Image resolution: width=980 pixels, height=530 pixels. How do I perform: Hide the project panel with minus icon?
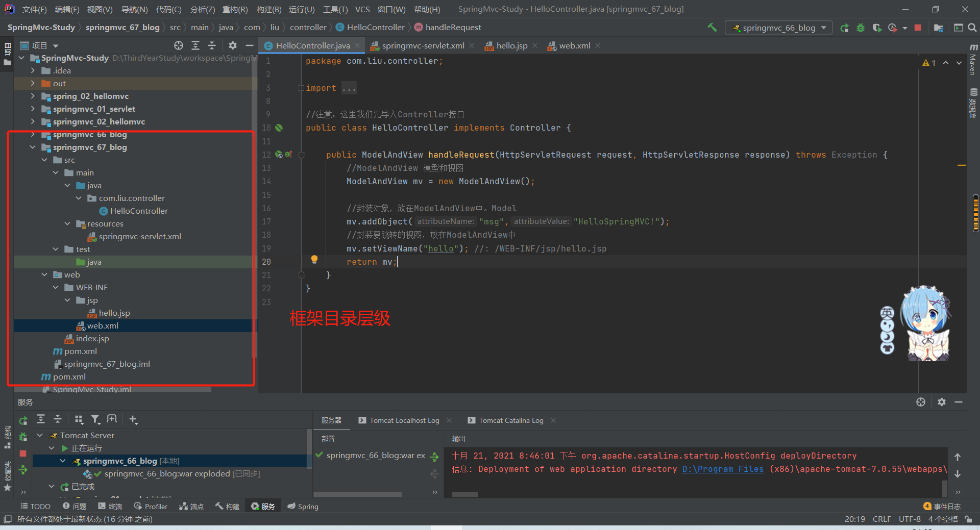pyautogui.click(x=249, y=45)
